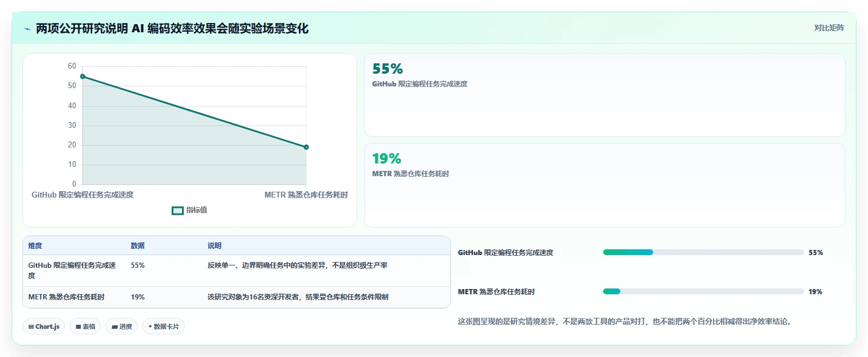Click the chart data point at 55

pos(82,77)
